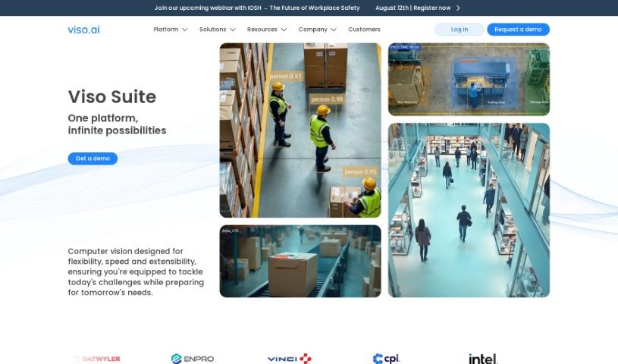Select the conveyor belt box image

tap(300, 261)
